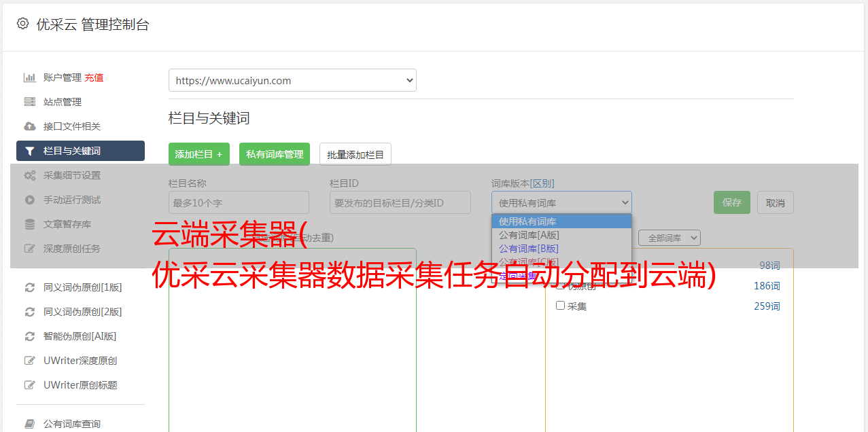The height and width of the screenshot is (432, 868).
Task: Open 账户管理 via its bar chart icon
Action: [x=29, y=77]
